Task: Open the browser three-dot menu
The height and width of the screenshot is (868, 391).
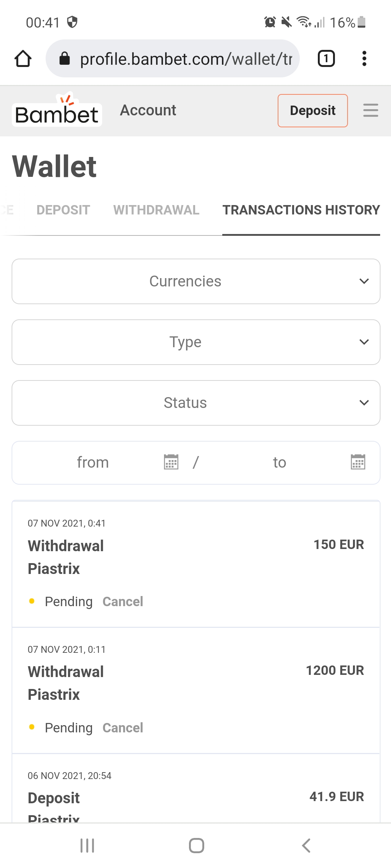Action: [364, 59]
